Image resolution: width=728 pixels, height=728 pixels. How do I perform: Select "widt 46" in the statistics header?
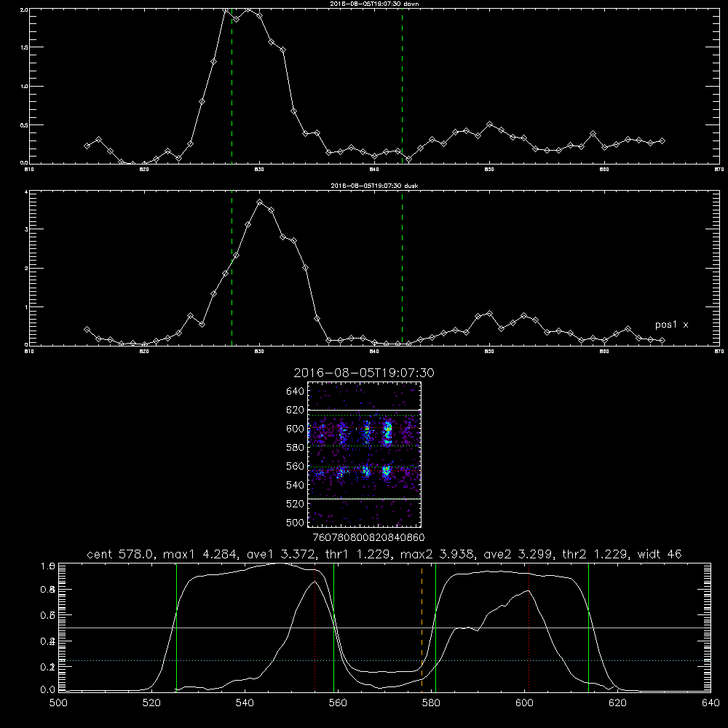point(660,554)
